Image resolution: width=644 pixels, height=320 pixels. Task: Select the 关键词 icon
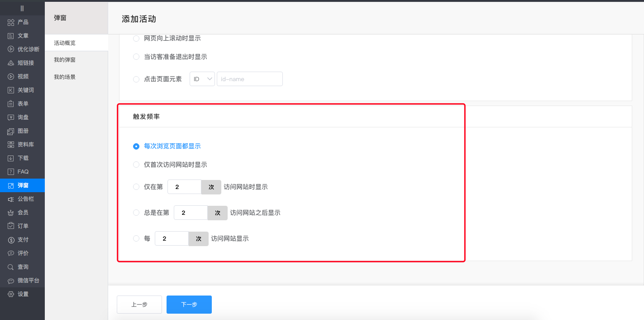click(22, 90)
